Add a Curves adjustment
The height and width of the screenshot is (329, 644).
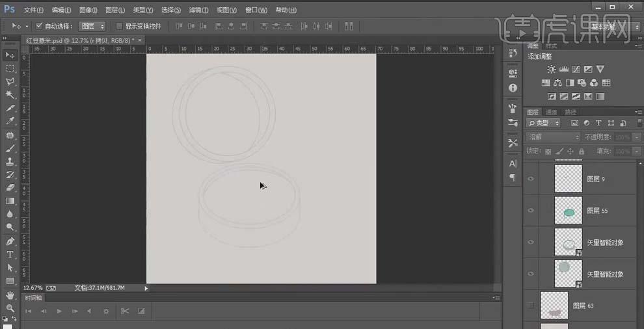point(576,69)
